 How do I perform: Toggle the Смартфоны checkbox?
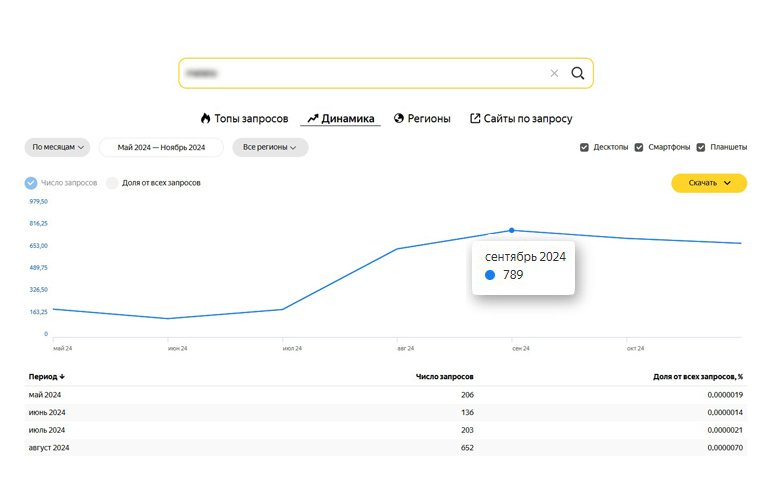639,147
